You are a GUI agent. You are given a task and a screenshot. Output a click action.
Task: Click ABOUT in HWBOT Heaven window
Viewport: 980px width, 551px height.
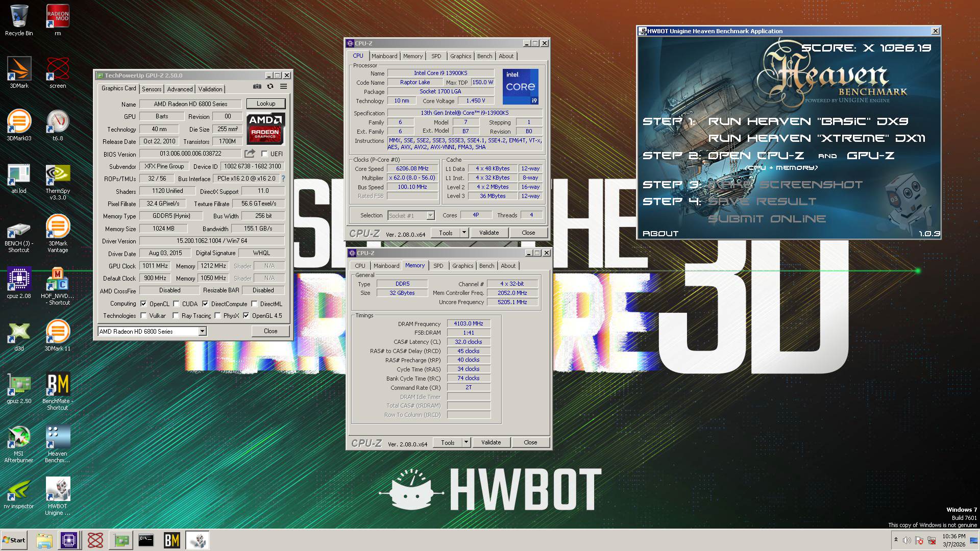pyautogui.click(x=660, y=234)
